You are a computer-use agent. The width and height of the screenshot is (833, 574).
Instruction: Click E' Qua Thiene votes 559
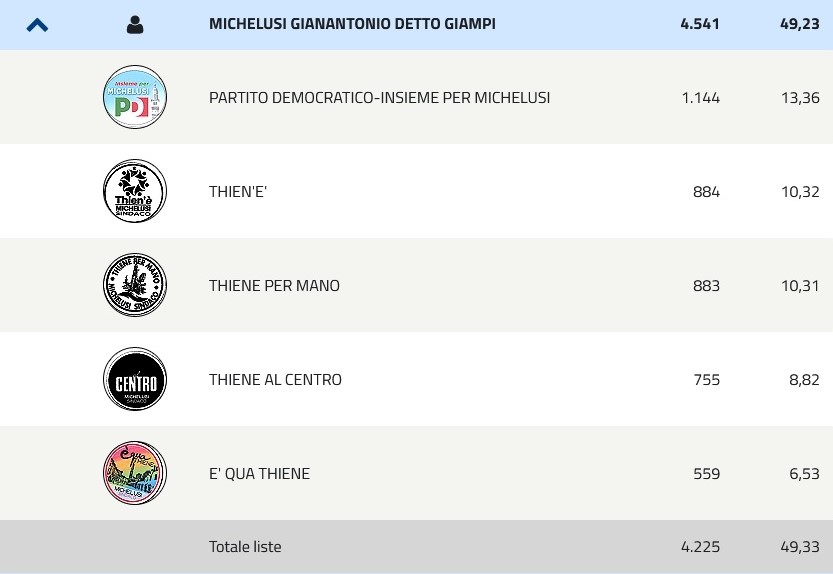(x=706, y=474)
